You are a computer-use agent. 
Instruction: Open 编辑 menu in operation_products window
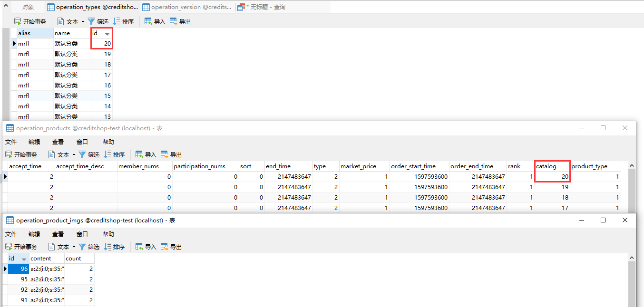[34, 142]
